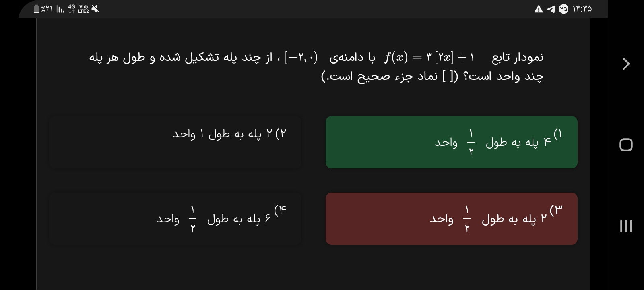The image size is (644, 290).
Task: Select red answer option ۳, ۲ پله
Action: (x=451, y=219)
